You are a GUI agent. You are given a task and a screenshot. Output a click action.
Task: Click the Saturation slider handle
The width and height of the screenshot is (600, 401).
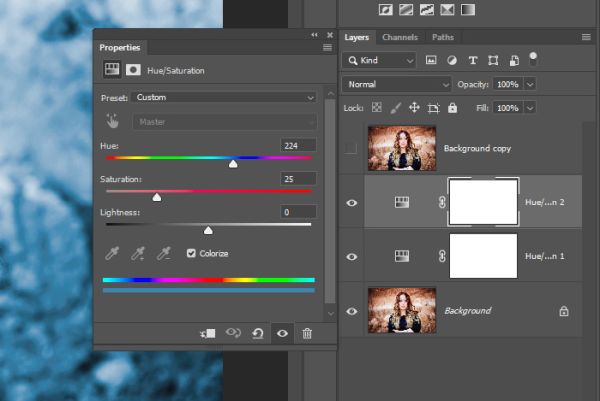click(157, 197)
